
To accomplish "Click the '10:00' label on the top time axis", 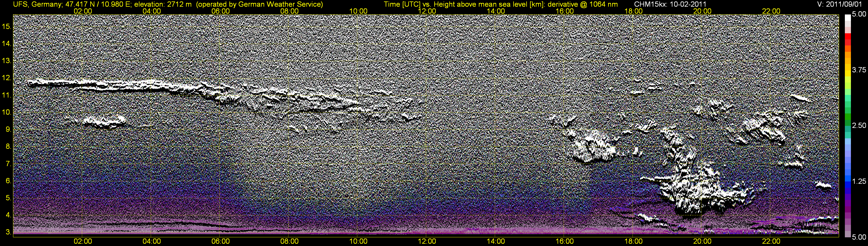I will point(358,11).
